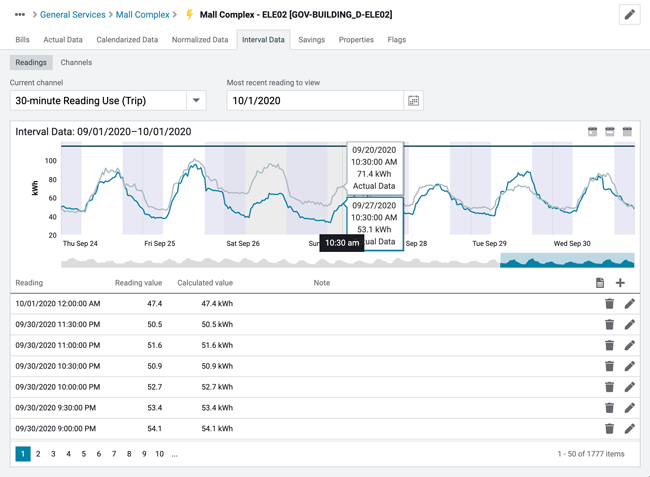Click the export readings document icon
Image resolution: width=650 pixels, height=477 pixels.
600,283
